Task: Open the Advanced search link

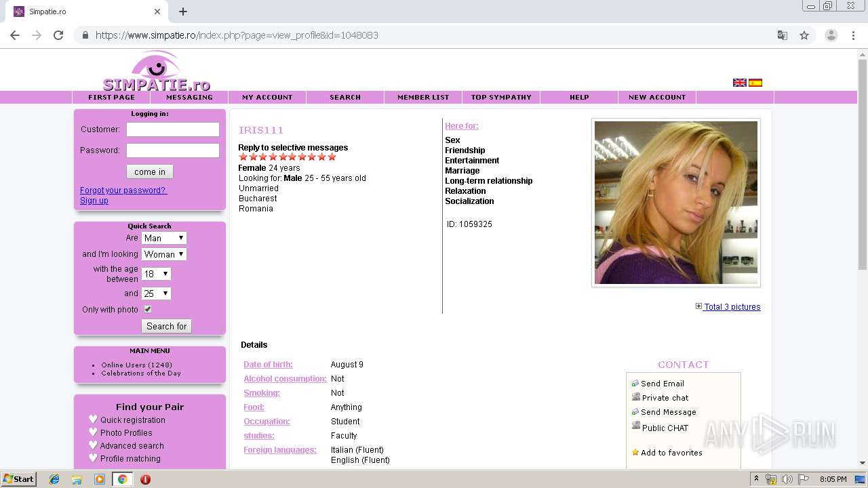Action: coord(132,446)
